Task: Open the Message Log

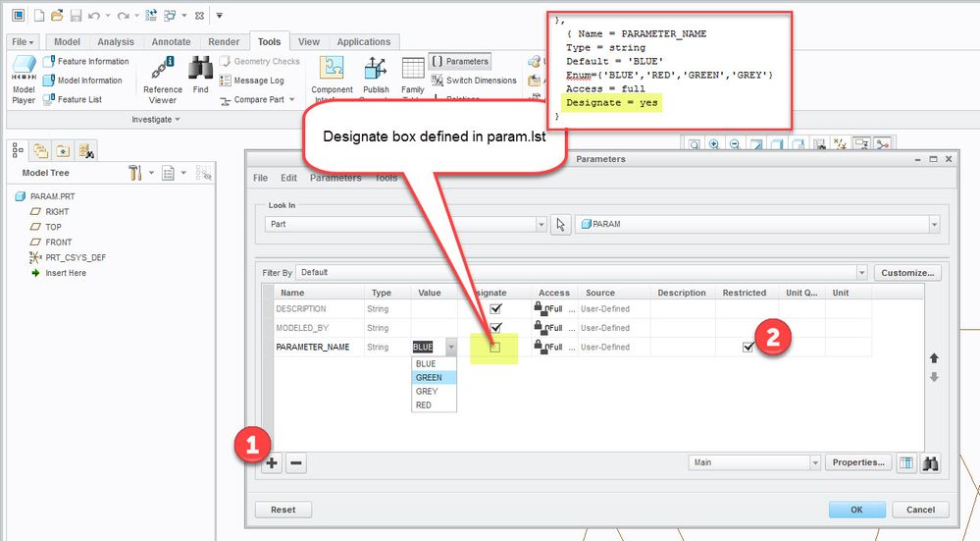Action: (252, 81)
